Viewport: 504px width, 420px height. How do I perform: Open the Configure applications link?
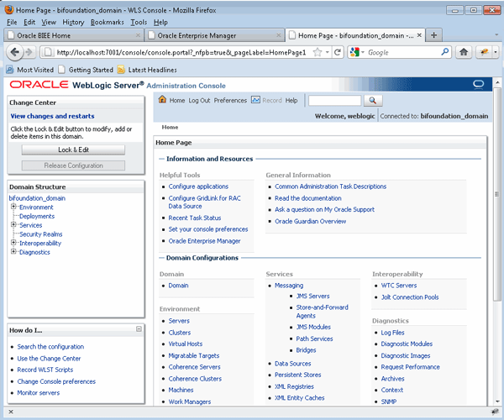coord(198,186)
